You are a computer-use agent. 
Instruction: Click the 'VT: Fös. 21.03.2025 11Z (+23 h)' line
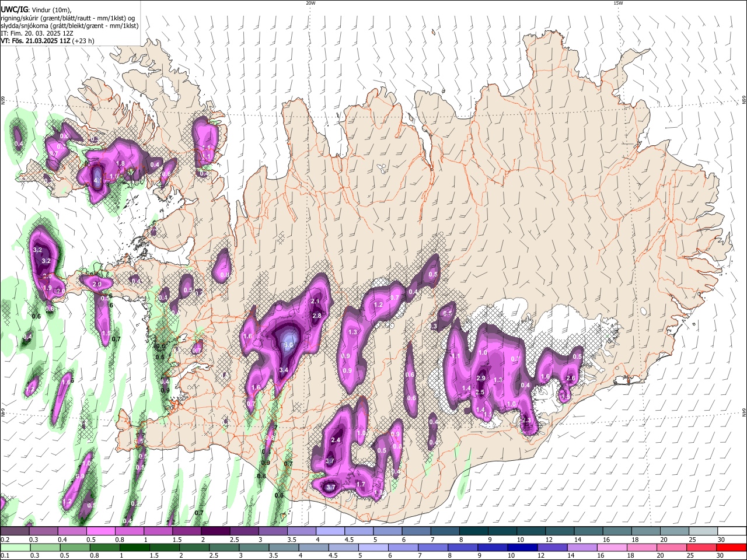click(48, 41)
